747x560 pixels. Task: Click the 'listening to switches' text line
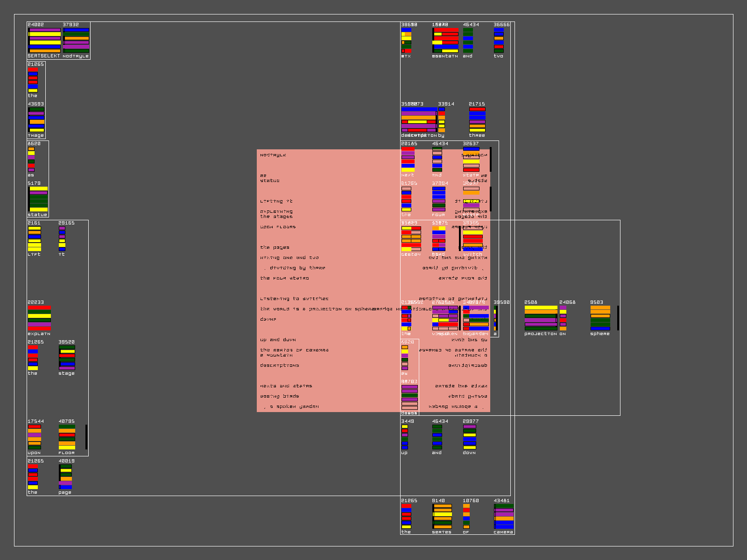(x=294, y=299)
